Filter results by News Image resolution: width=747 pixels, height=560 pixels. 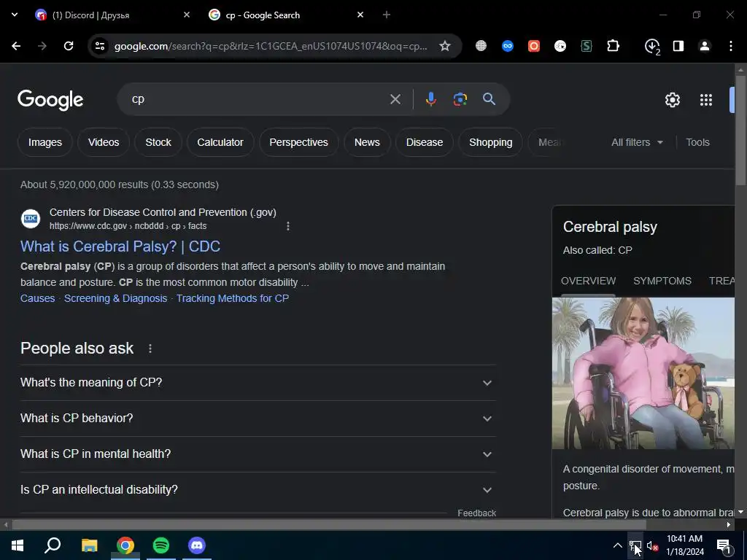pos(367,142)
